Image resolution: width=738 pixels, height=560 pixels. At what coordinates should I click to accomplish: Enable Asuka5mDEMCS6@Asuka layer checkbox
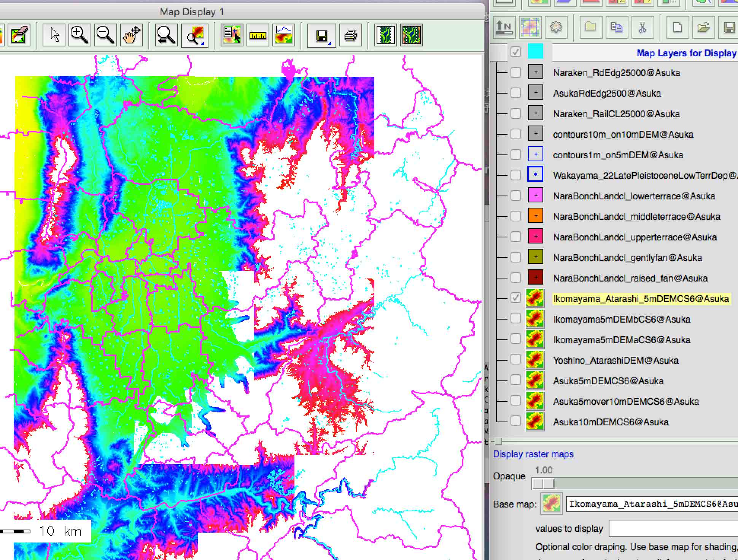[x=515, y=380]
